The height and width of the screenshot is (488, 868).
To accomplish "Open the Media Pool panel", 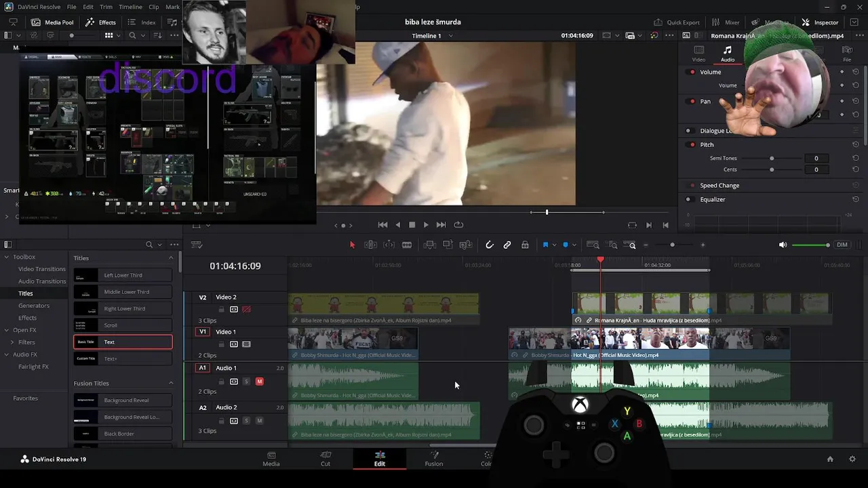I will 52,22.
